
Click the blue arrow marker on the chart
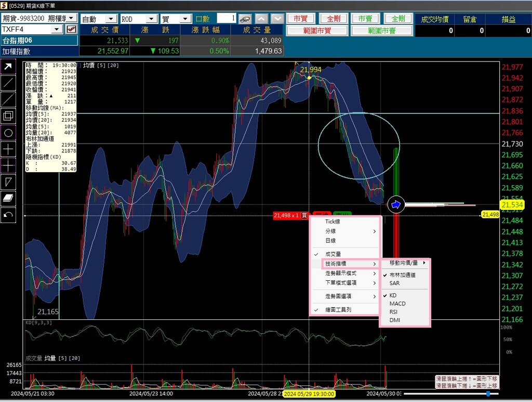(396, 205)
